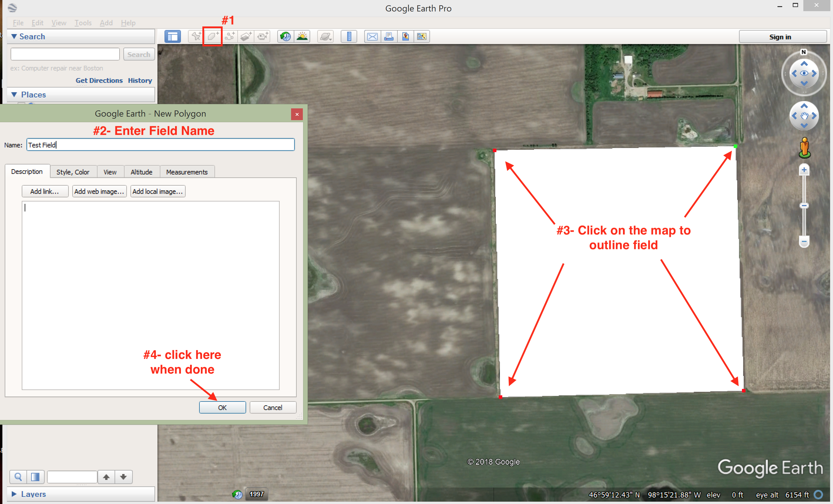This screenshot has width=833, height=504.
Task: Open the ruler measurement tool
Action: (349, 36)
